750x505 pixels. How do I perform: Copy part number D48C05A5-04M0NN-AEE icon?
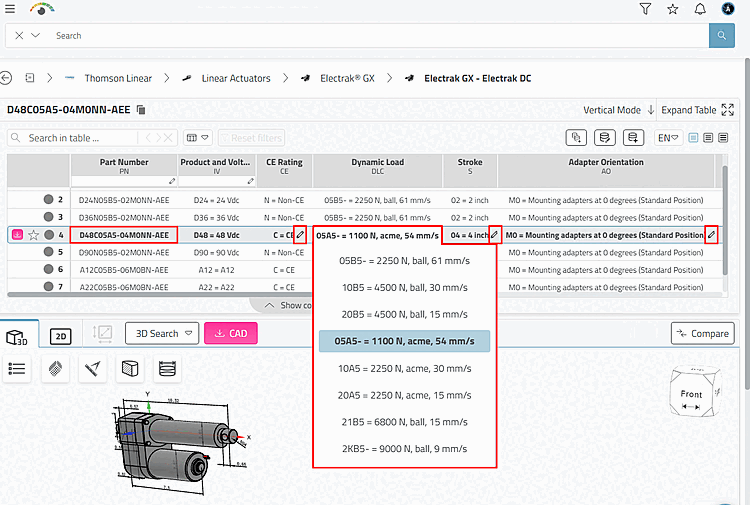point(141,110)
